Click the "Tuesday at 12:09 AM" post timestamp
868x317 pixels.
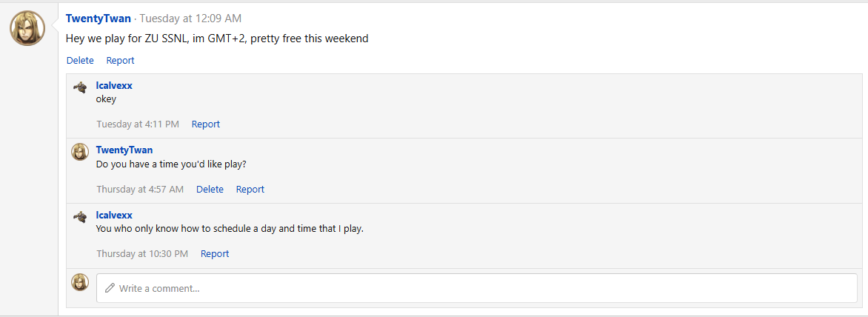point(190,19)
